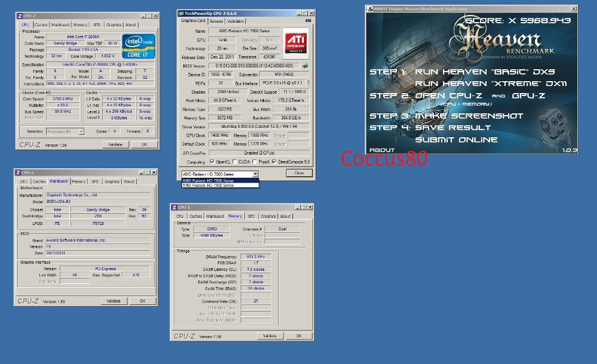
Task: Open Graphics tab in CPU-Z memory timings window
Action: 268,216
